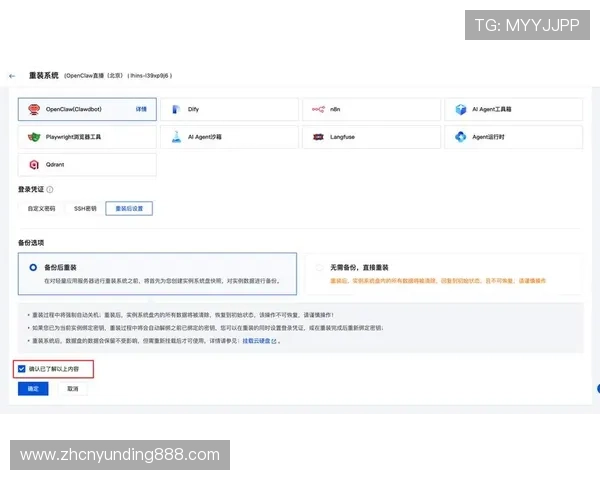Image resolution: width=600 pixels, height=480 pixels.
Task: Click the 重装系统 page title
Action: (x=44, y=75)
